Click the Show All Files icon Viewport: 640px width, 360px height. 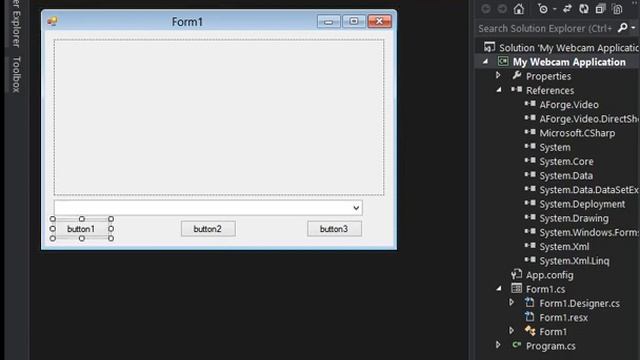click(617, 9)
